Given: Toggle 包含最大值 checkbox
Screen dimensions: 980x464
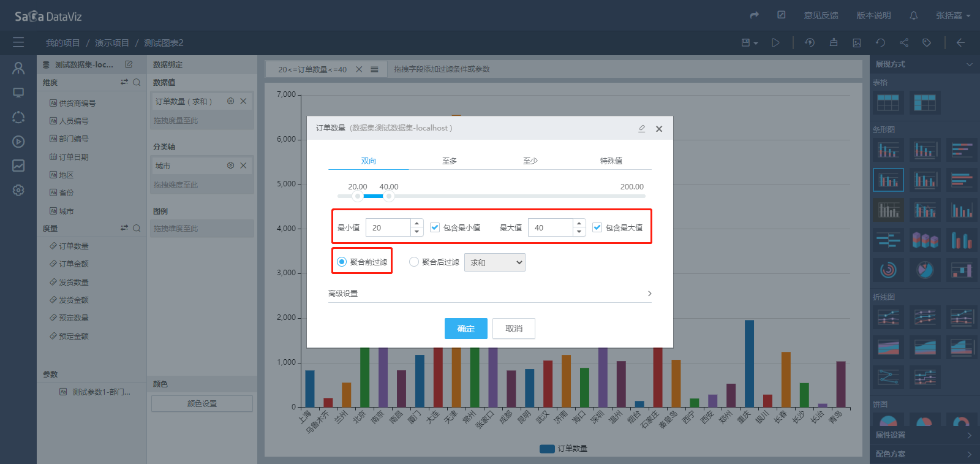Looking at the screenshot, I should (597, 227).
